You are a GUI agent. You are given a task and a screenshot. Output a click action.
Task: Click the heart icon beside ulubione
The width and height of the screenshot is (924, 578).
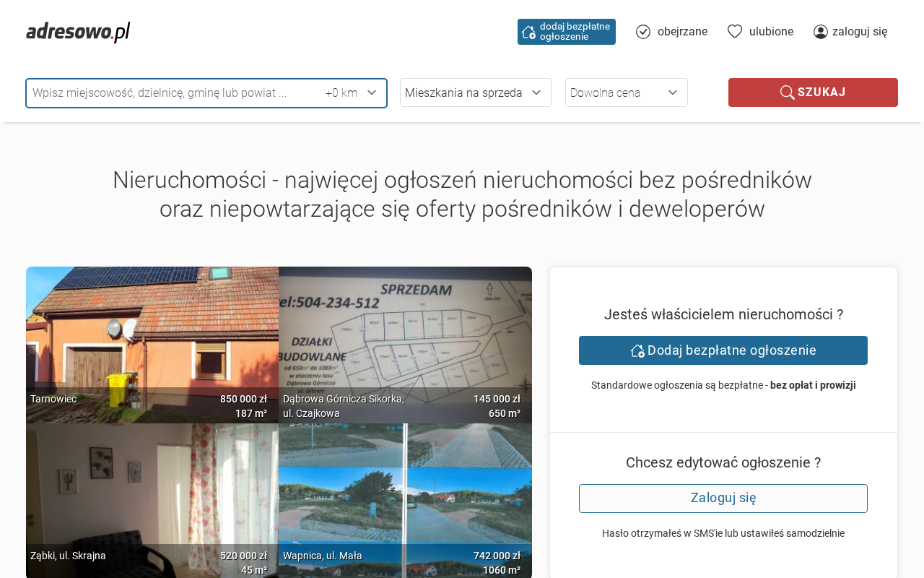tap(735, 31)
